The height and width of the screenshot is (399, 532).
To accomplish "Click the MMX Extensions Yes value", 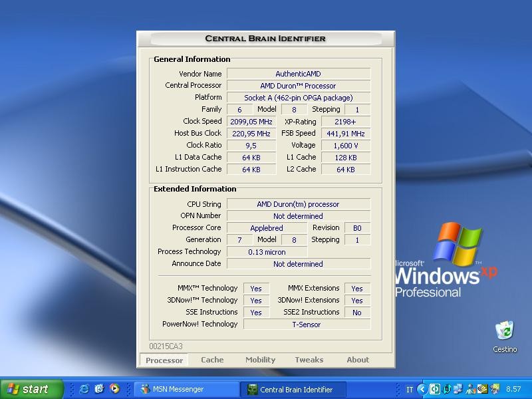I will (x=357, y=289).
